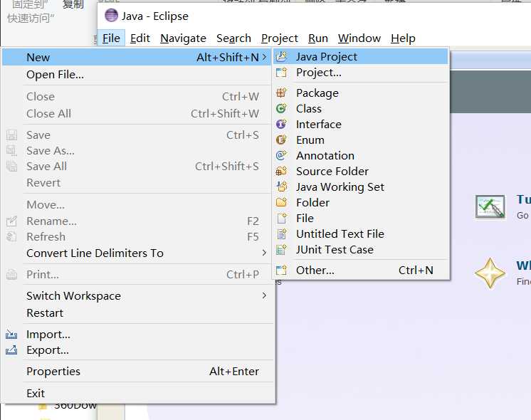531x420 pixels.
Task: Click the Export icon in File menu
Action: pyautogui.click(x=11, y=350)
